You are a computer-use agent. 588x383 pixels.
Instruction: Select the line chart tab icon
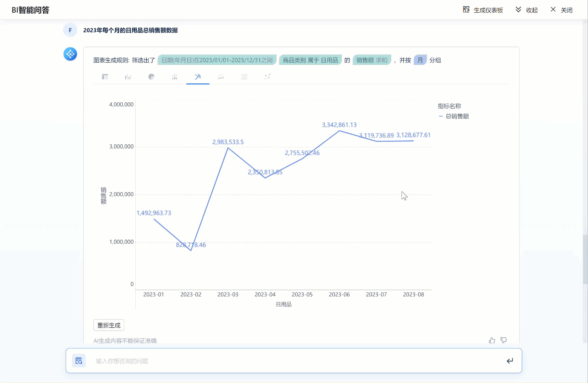pyautogui.click(x=198, y=76)
